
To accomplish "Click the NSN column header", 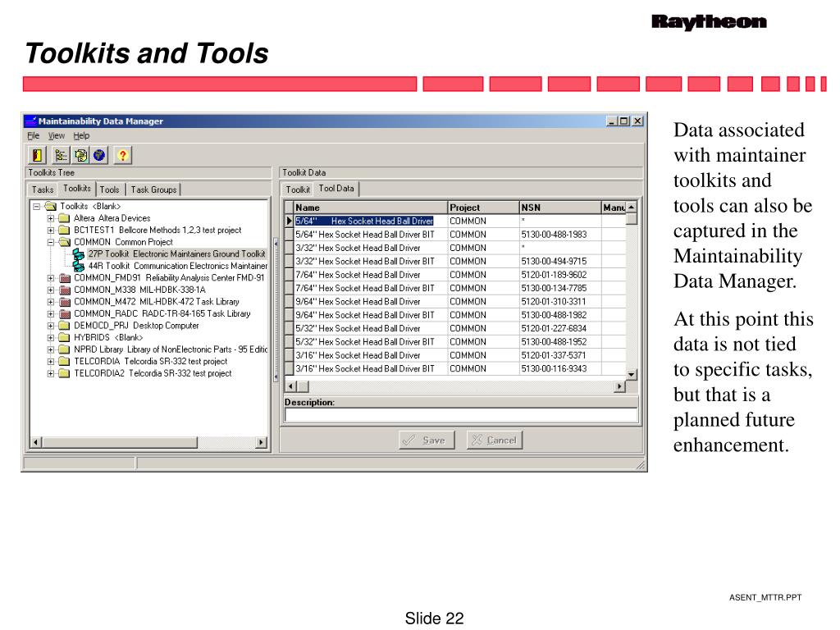I will [x=559, y=208].
